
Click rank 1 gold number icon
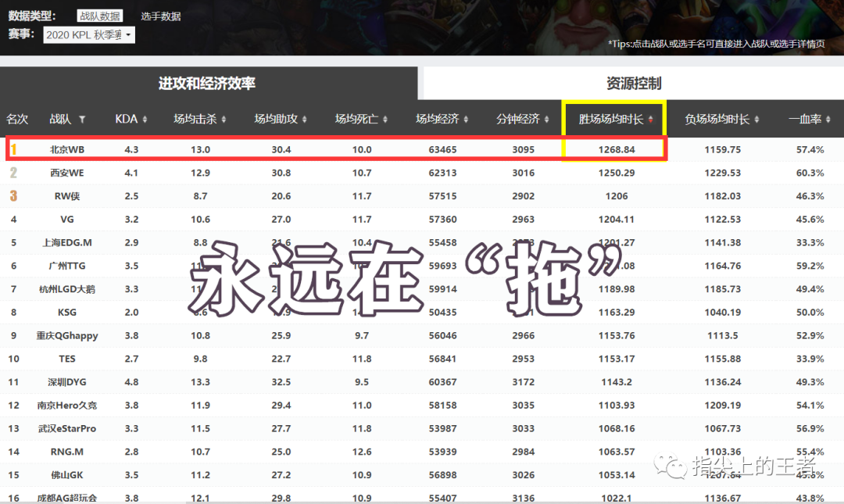tap(13, 149)
